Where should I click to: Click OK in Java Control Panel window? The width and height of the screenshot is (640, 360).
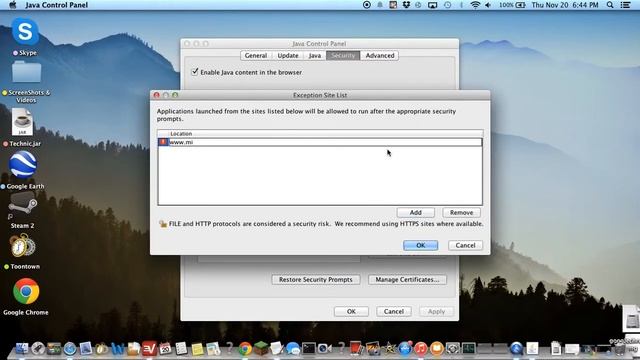point(351,311)
